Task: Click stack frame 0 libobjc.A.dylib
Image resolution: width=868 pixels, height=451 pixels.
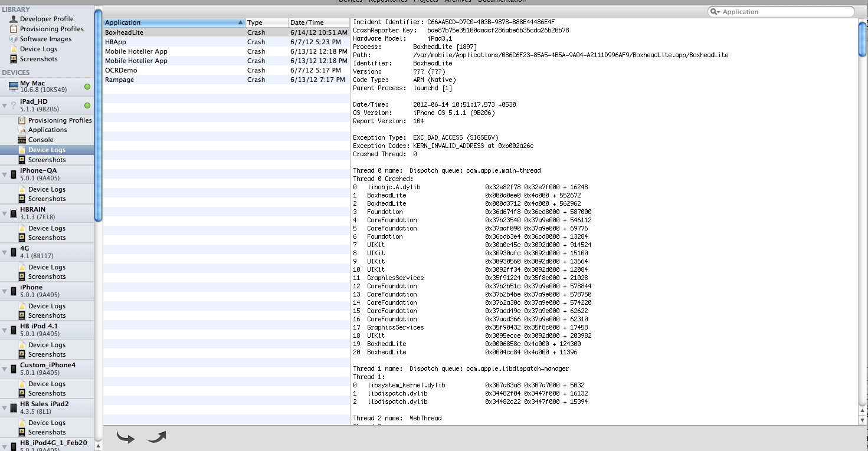Action: point(470,187)
